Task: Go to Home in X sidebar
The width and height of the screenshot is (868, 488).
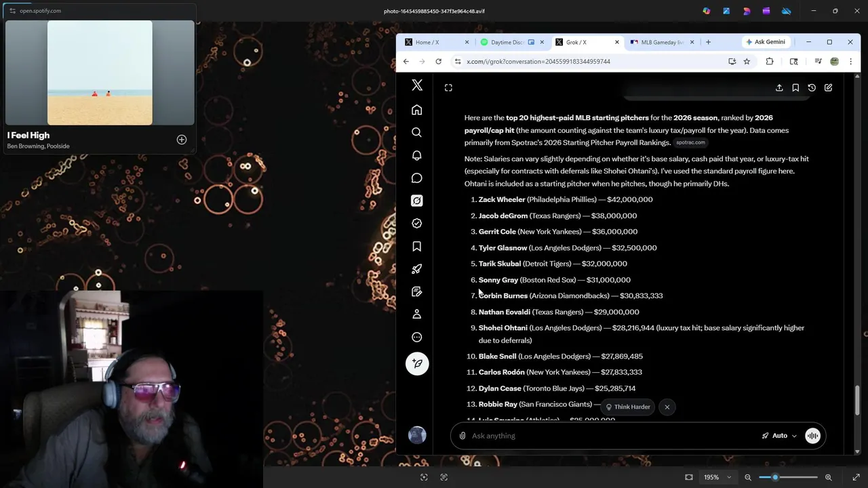Action: coord(417,110)
